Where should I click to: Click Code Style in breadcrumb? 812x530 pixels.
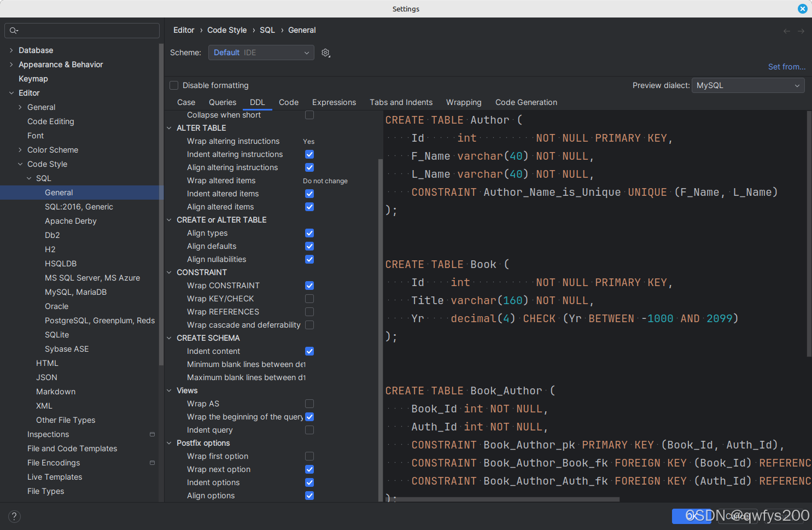pyautogui.click(x=227, y=30)
